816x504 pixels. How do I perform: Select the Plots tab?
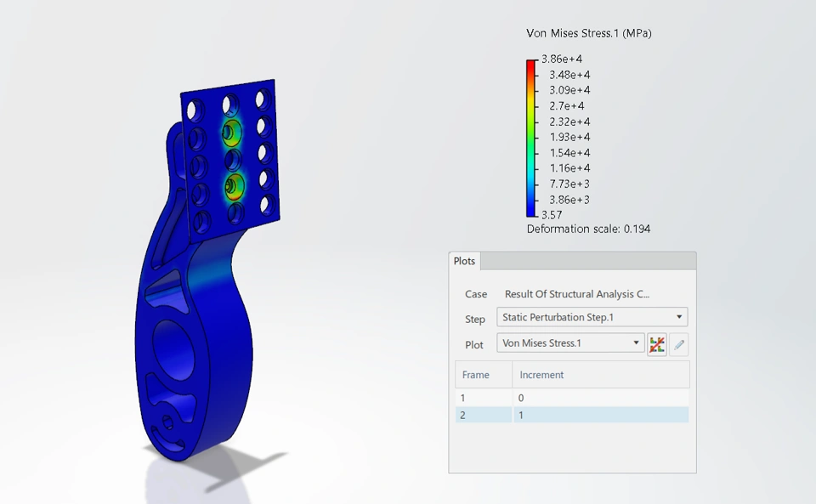(464, 261)
